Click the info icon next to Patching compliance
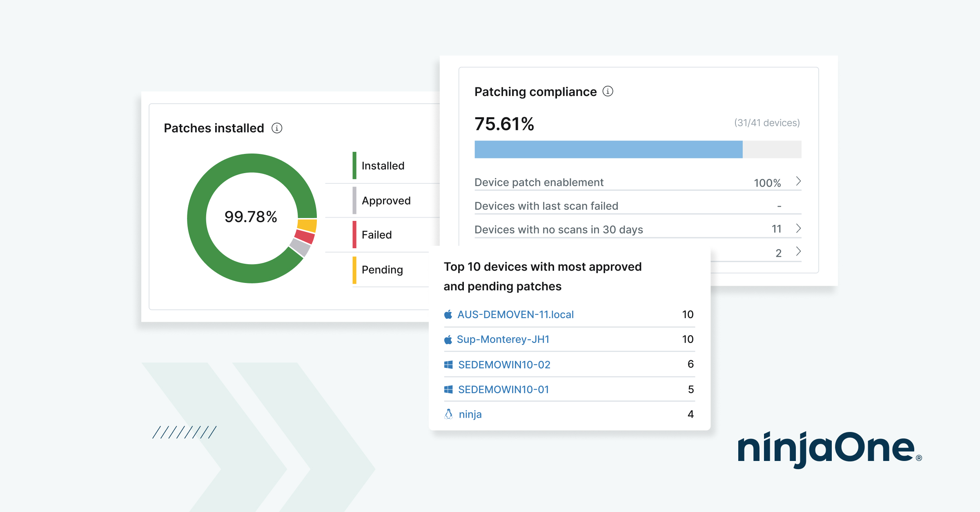980x512 pixels. 608,91
